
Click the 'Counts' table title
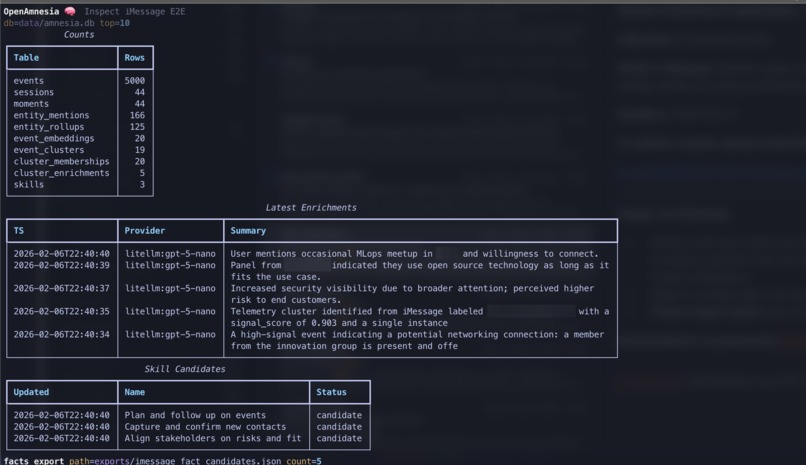tap(79, 34)
